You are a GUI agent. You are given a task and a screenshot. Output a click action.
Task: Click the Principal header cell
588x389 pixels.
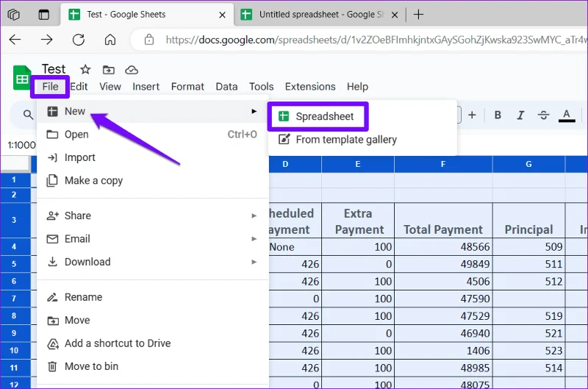[528, 221]
